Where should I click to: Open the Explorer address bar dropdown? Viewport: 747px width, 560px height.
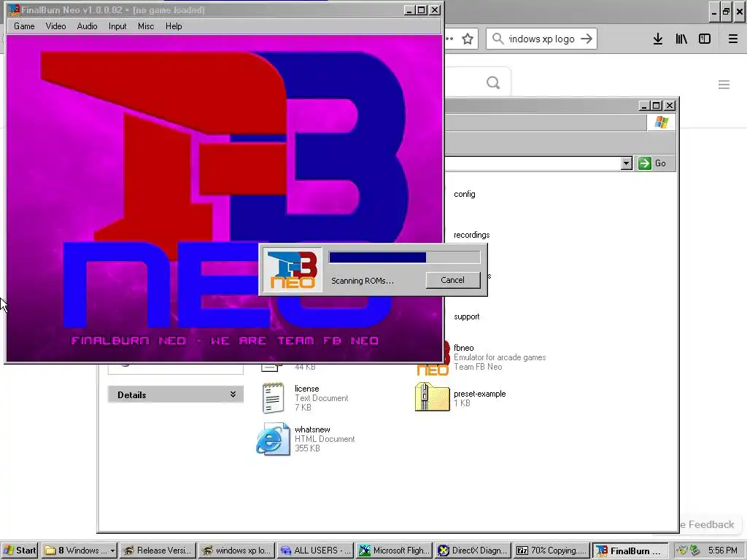coord(627,163)
